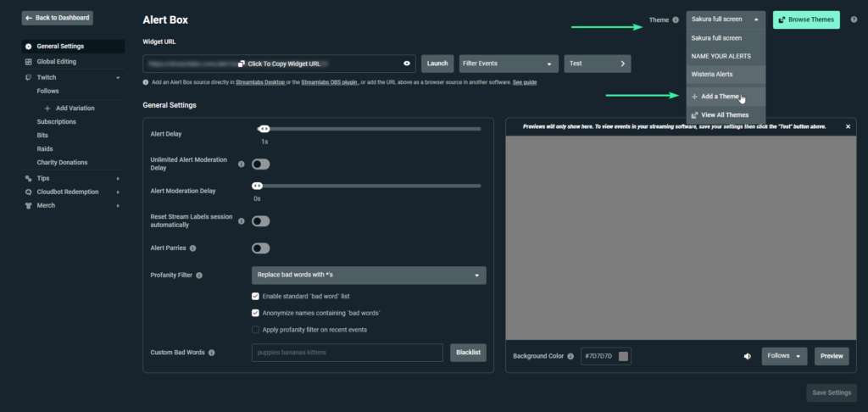Screen dimensions: 868x412
Task: Select Sakura full screen theme option
Action: tap(726, 38)
